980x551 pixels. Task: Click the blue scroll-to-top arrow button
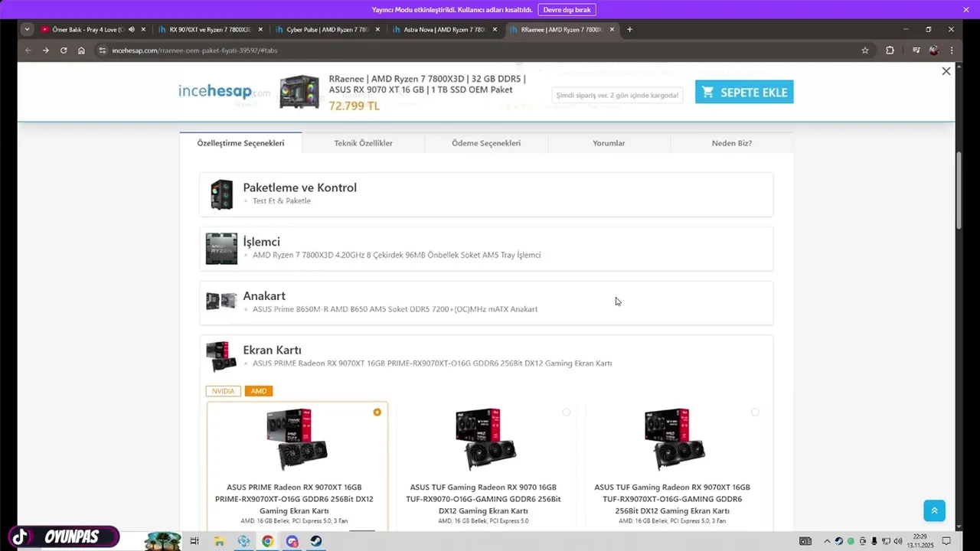click(934, 510)
